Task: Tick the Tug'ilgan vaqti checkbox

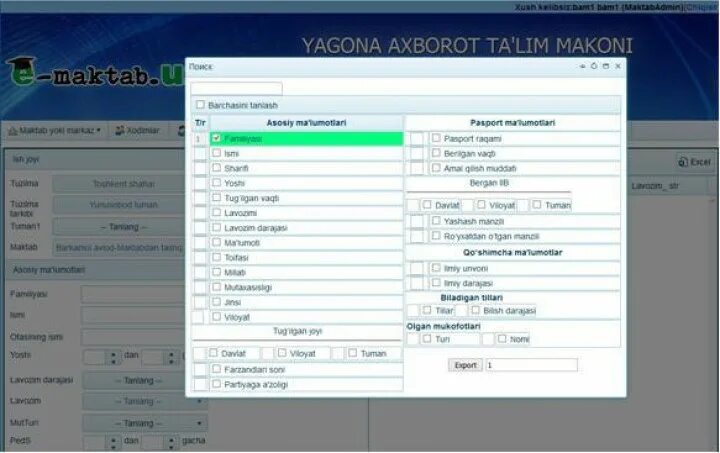Action: tap(216, 197)
